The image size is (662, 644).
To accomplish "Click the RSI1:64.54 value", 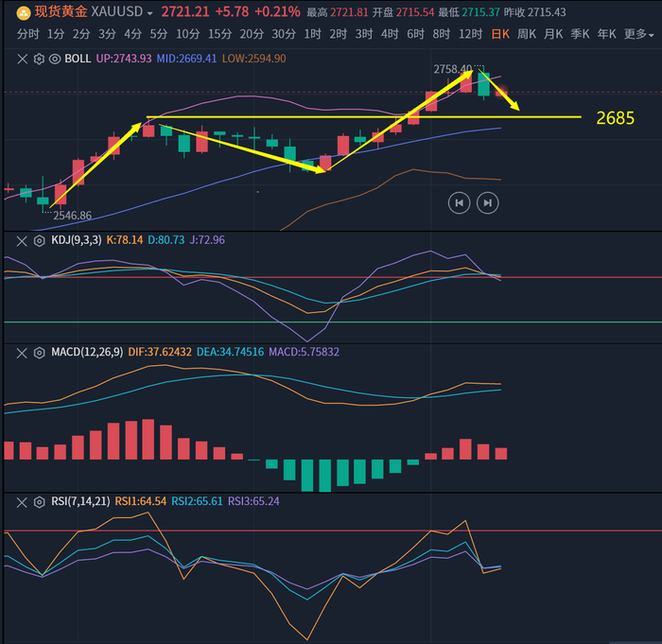I will (141, 502).
